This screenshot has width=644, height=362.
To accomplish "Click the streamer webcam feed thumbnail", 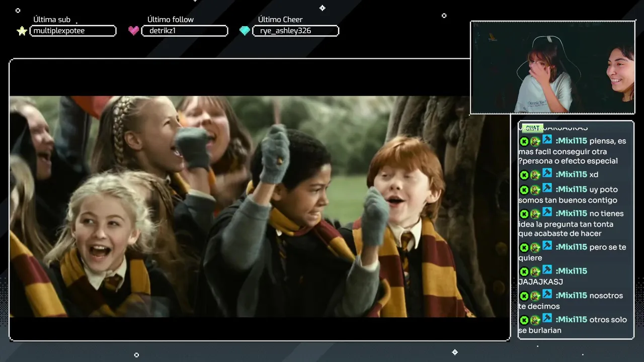I will point(552,68).
